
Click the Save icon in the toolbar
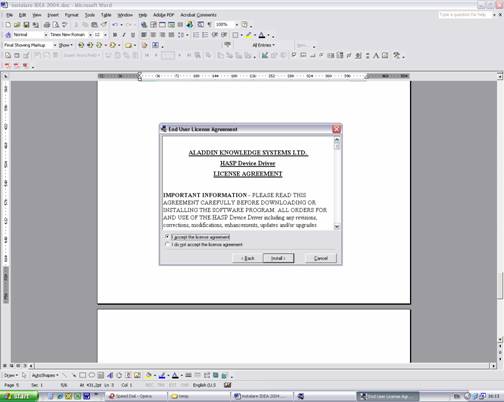pos(26,25)
